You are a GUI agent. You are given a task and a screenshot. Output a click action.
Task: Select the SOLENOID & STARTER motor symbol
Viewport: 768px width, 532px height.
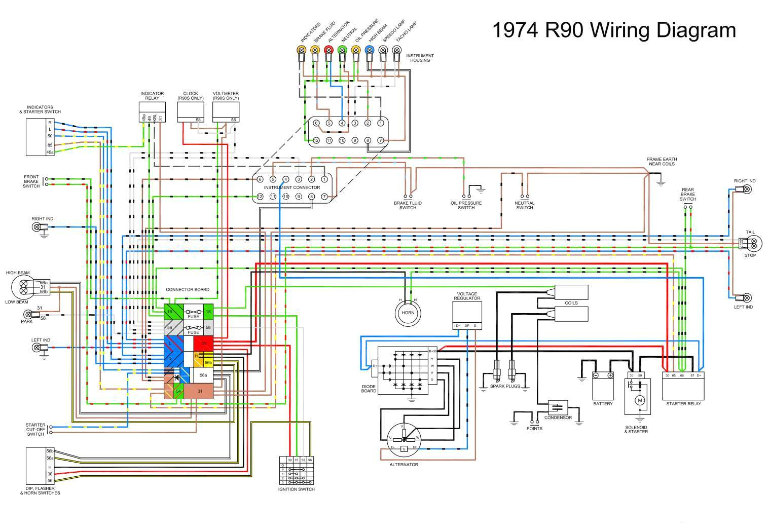(641, 400)
